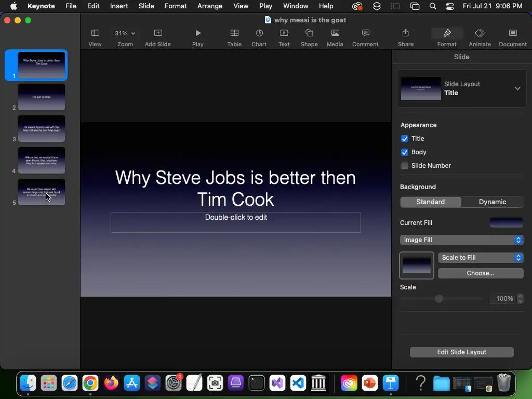This screenshot has width=532, height=399.
Task: Select slide 2 thumbnail in navigator
Action: pos(42,97)
